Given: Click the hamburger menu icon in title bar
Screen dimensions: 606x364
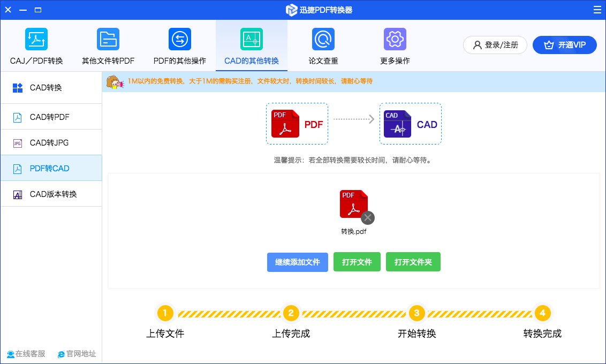Looking at the screenshot, I should pyautogui.click(x=597, y=10).
